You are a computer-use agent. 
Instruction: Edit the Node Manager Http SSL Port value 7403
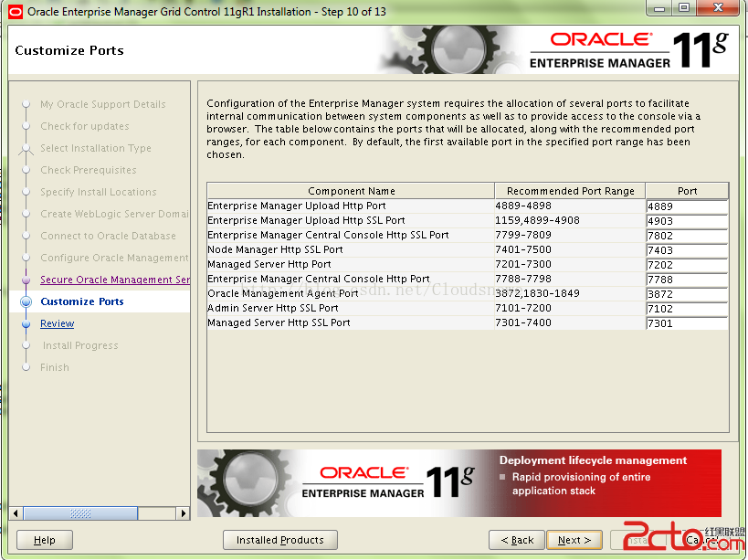[687, 250]
